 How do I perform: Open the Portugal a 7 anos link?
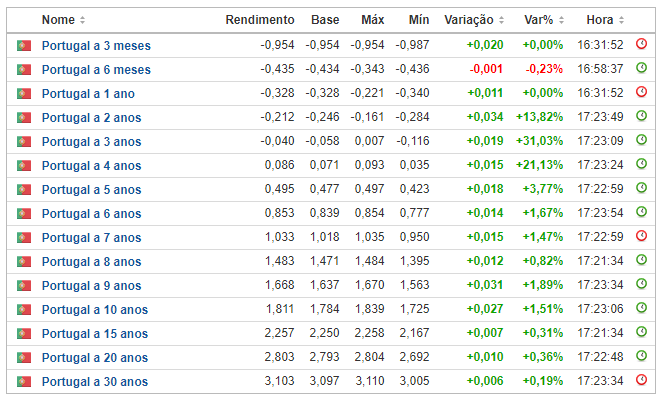(x=91, y=238)
